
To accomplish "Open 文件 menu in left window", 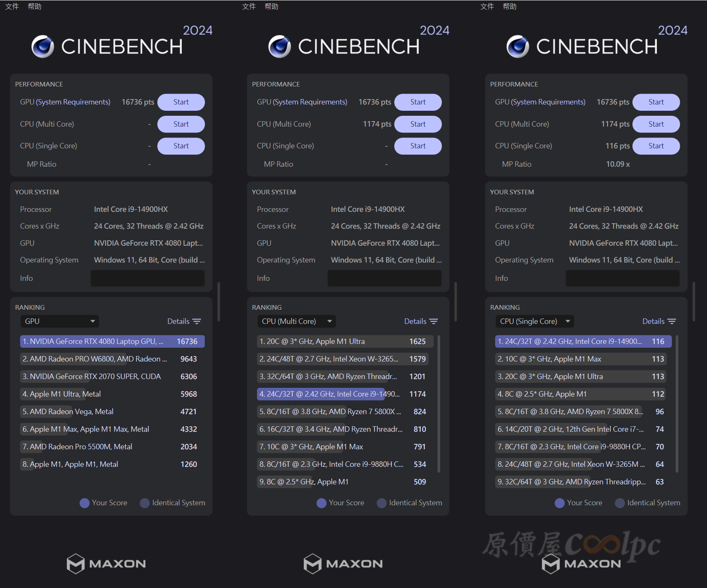I will (12, 6).
